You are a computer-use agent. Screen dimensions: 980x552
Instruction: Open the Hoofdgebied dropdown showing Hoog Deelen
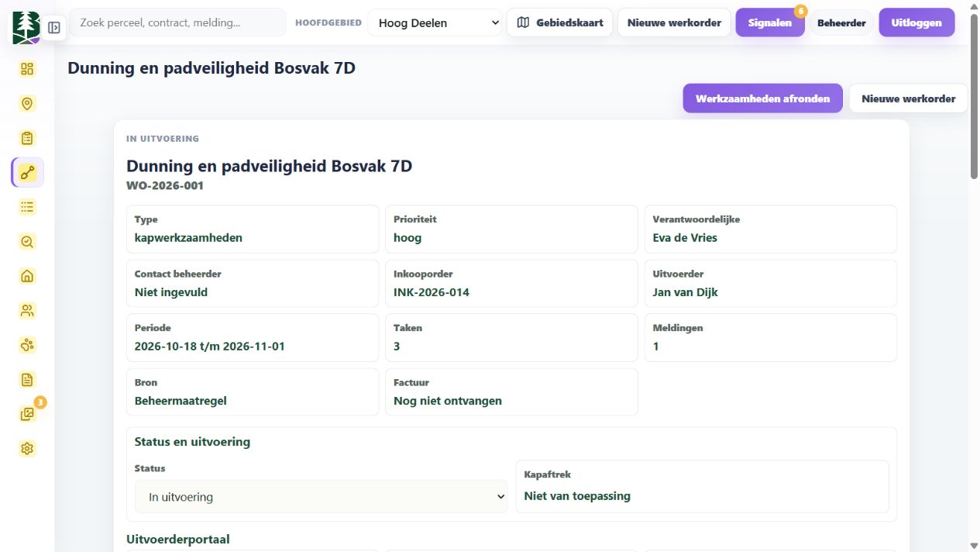tap(435, 22)
